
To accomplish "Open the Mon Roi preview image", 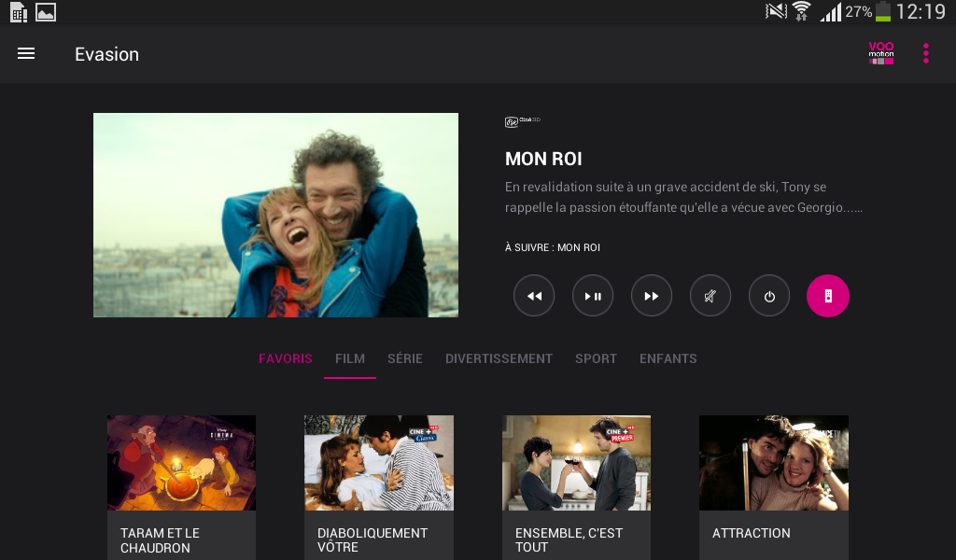I will (x=275, y=215).
